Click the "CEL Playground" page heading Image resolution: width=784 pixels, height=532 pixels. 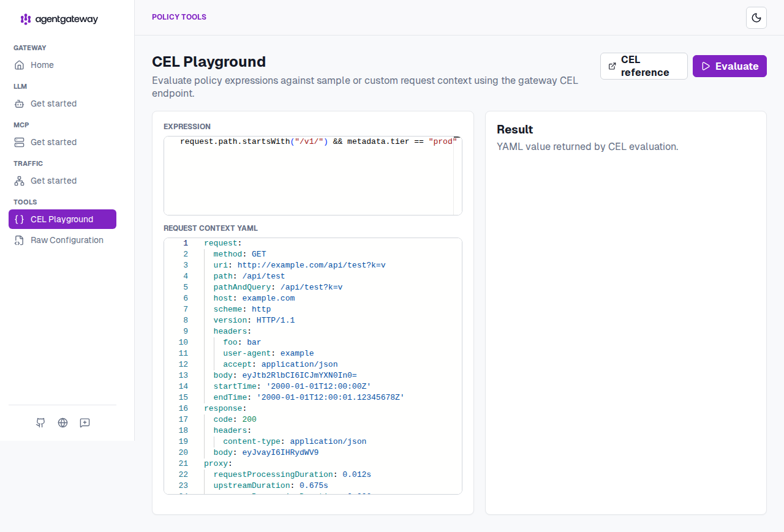[x=209, y=62]
